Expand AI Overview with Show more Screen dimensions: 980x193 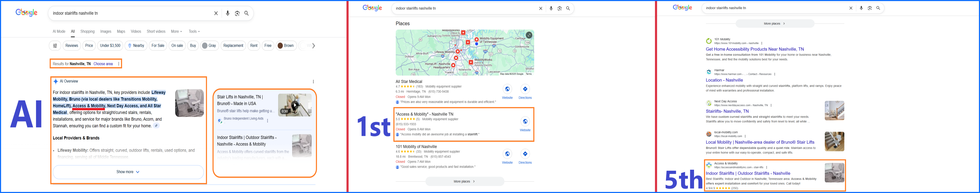(x=128, y=172)
